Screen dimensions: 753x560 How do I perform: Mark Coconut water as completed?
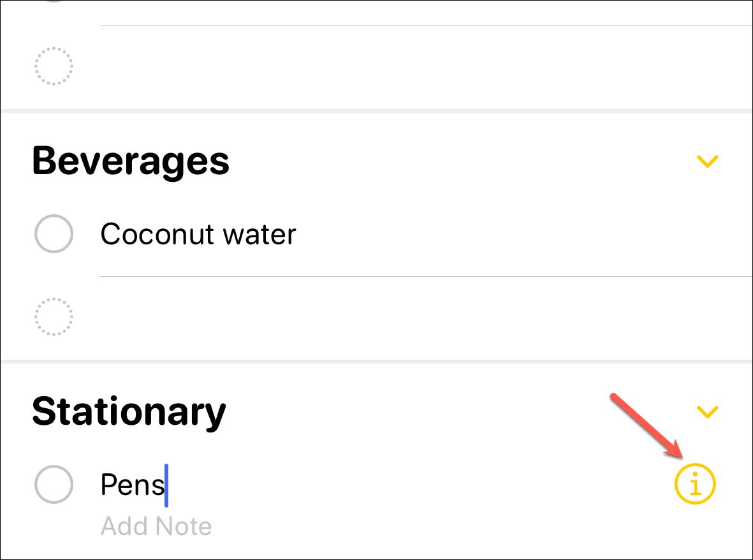tap(54, 234)
